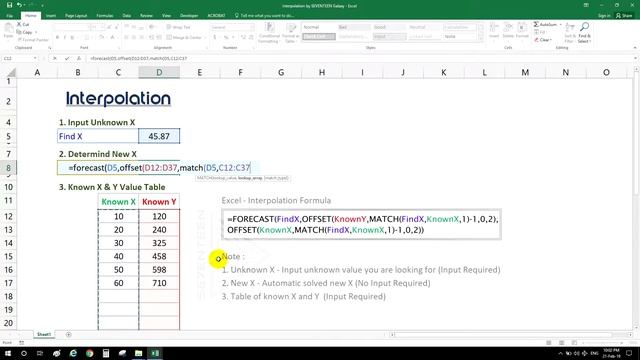Switch to the Formulas tab
This screenshot has height=360, width=640.
pyautogui.click(x=105, y=16)
